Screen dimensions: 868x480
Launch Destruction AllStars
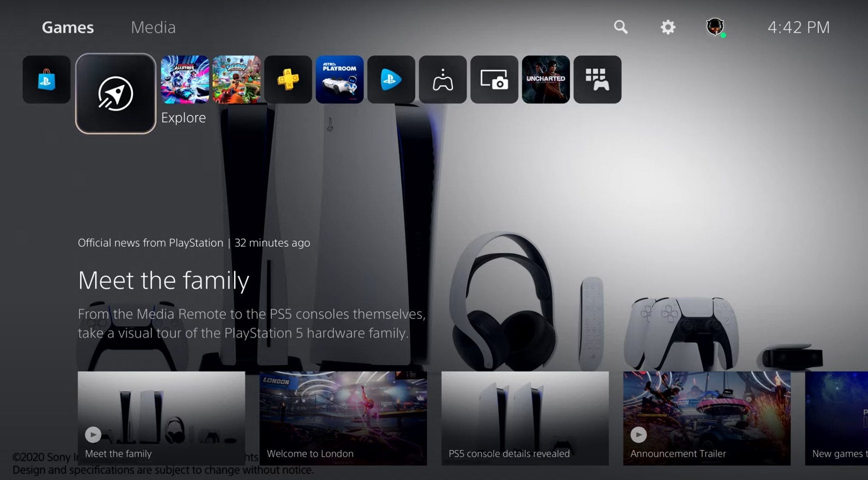click(x=185, y=80)
